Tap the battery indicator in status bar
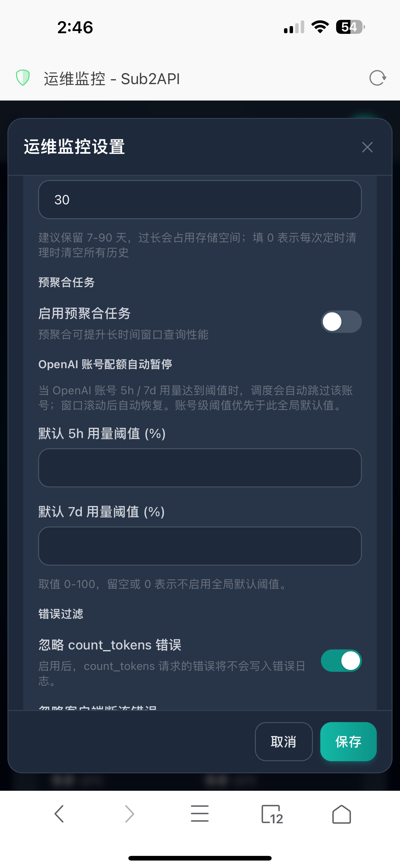 [350, 27]
